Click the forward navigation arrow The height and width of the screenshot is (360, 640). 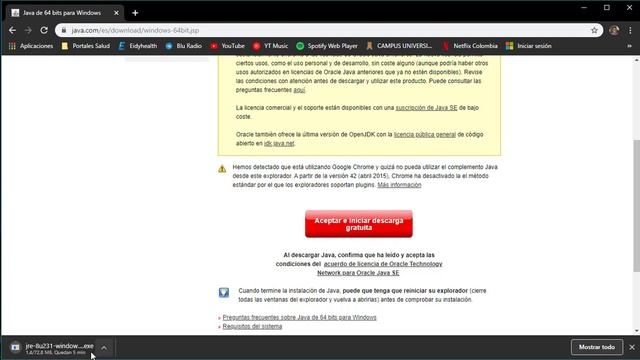point(28,30)
